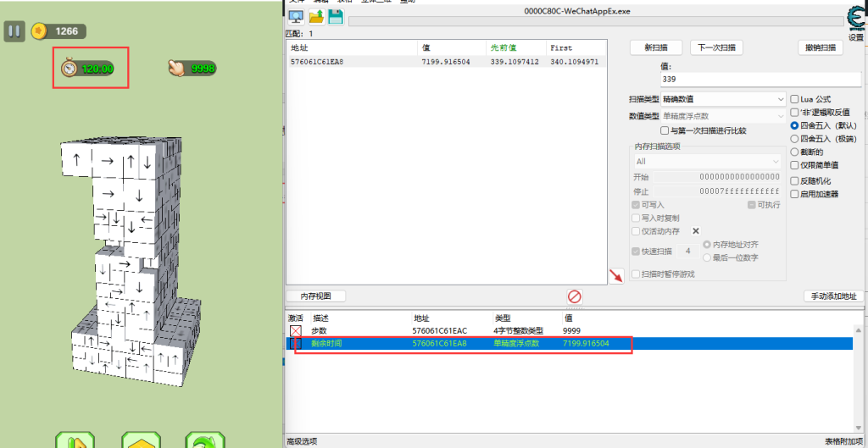The image size is (868, 448).
Task: Click the First value 340.1094971
Action: tap(575, 62)
